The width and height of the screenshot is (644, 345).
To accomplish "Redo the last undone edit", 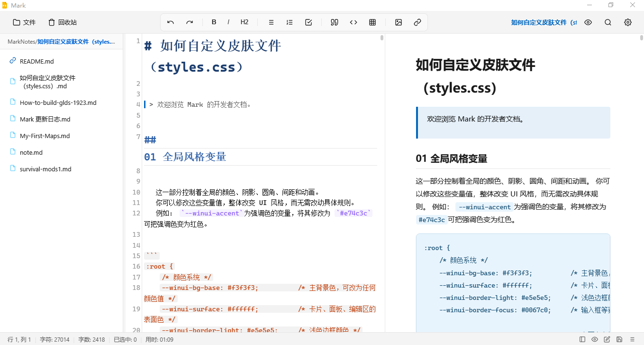I will pyautogui.click(x=190, y=22).
